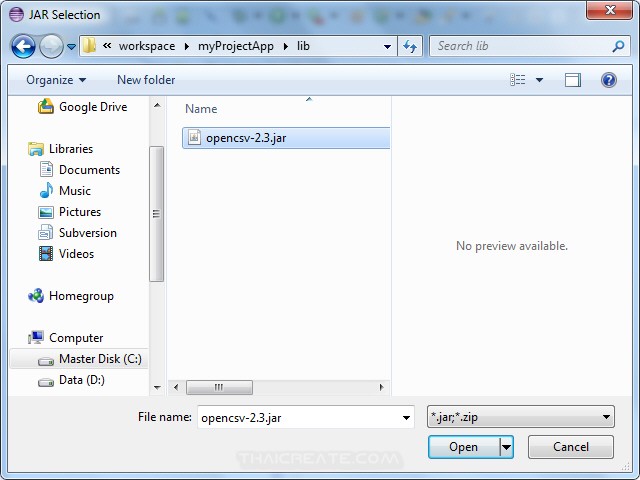Open the Subversion library

coord(88,233)
